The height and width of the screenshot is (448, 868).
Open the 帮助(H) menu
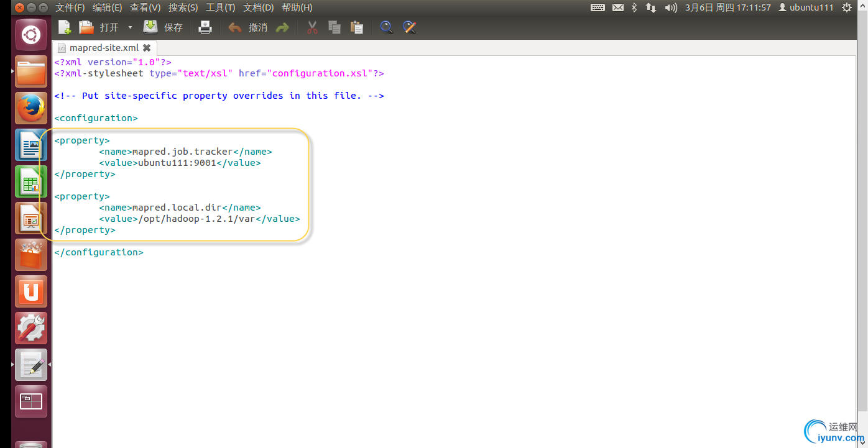(x=297, y=7)
